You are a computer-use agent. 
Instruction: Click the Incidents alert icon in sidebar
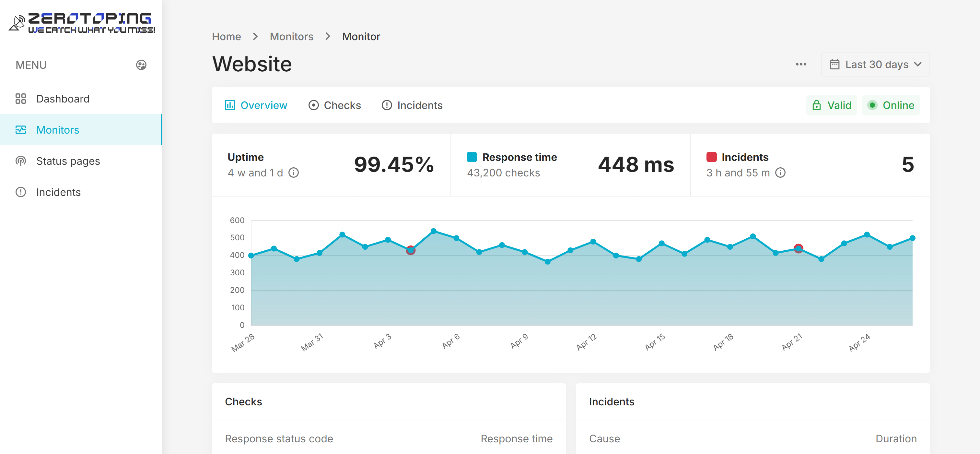20,192
